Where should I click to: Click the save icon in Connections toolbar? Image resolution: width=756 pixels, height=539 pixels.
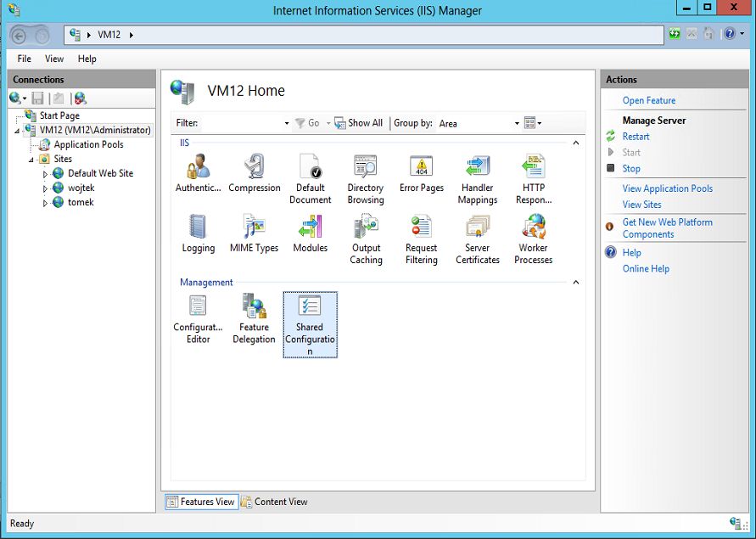click(x=37, y=98)
